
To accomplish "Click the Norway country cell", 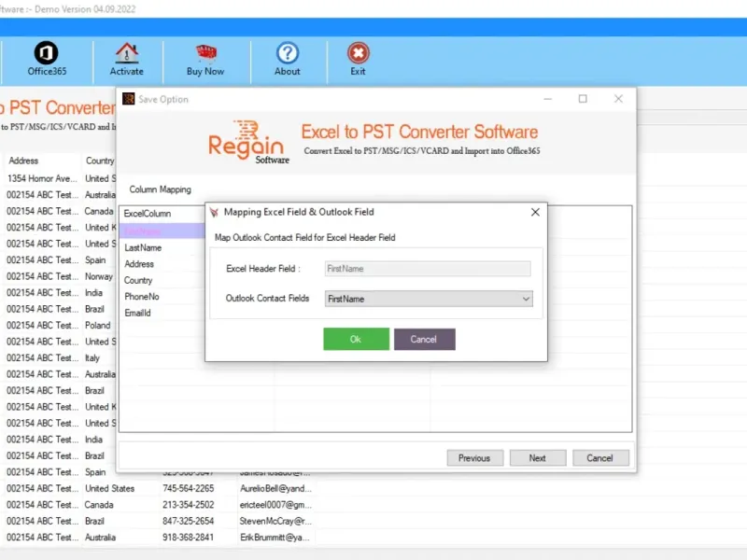I will (99, 276).
